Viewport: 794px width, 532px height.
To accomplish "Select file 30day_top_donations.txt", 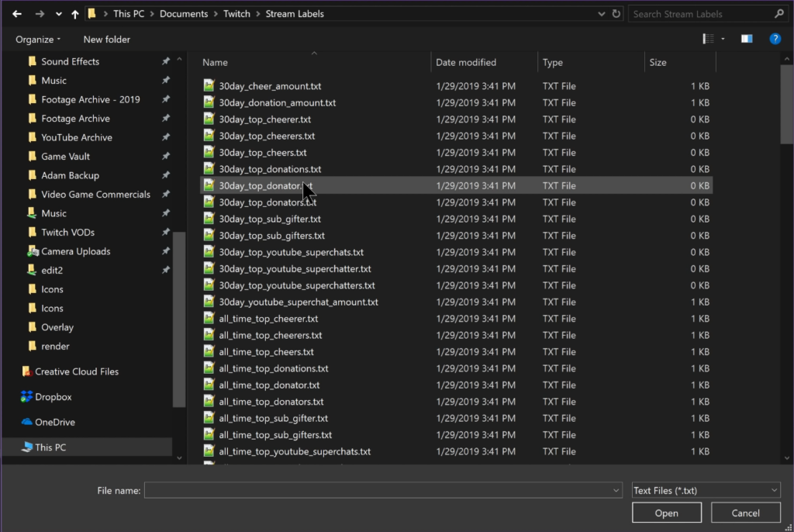I will pos(270,169).
